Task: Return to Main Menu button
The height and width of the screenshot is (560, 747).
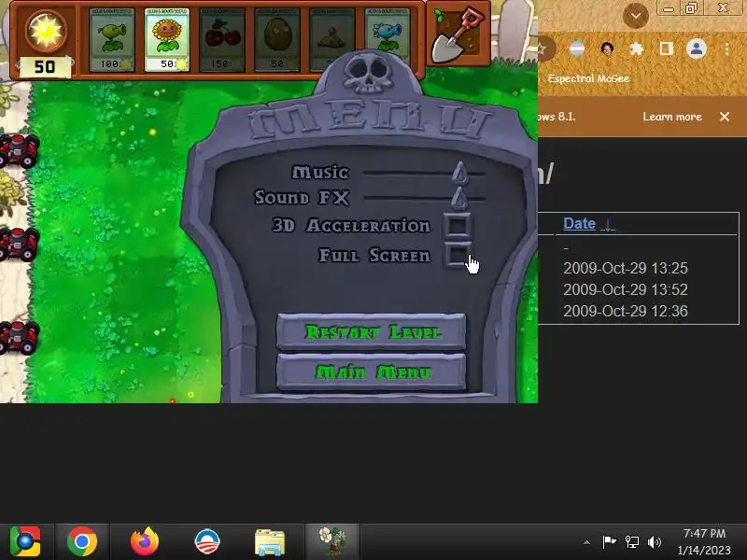Action: coord(371,371)
